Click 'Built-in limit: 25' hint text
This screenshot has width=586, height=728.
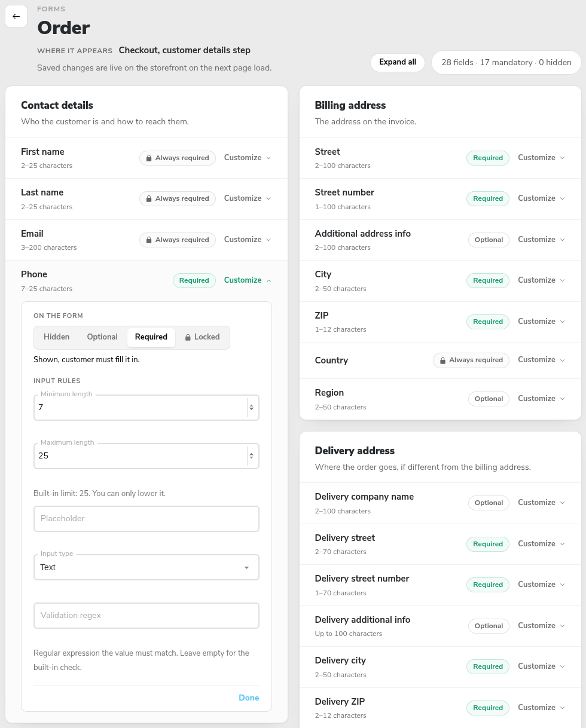tap(99, 494)
